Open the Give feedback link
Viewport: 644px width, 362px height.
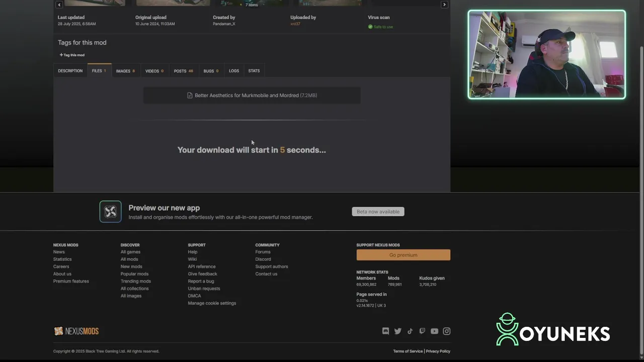[x=202, y=274]
